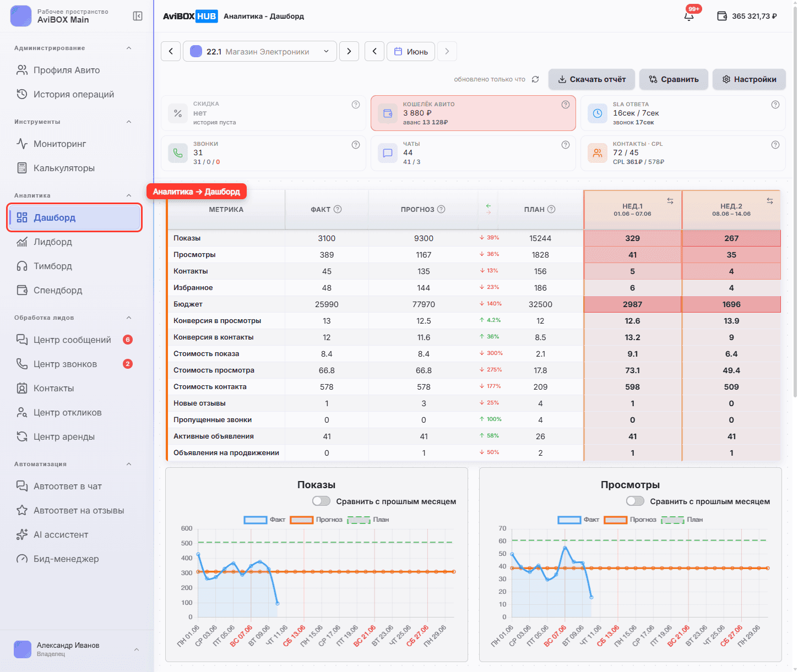Screen dimensions: 798x672
Task: Click the refresh icon beside 'обновлено только что'
Action: tap(535, 79)
